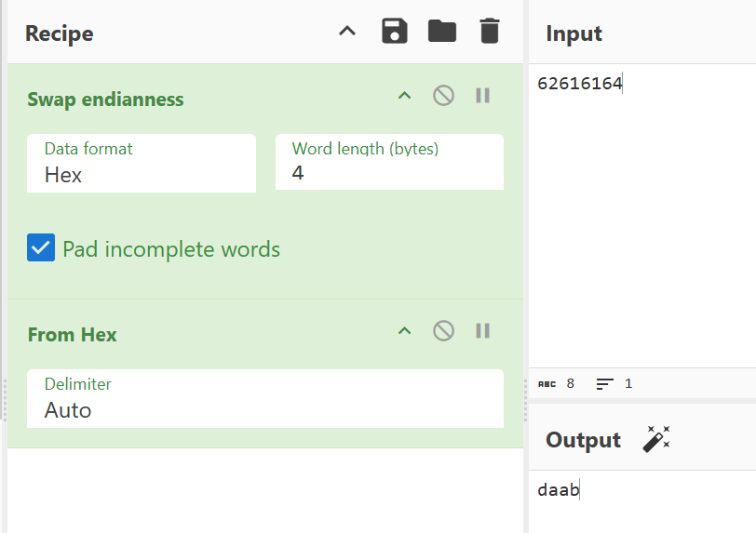
Task: Open the Delimiter dropdown
Action: tap(264, 399)
